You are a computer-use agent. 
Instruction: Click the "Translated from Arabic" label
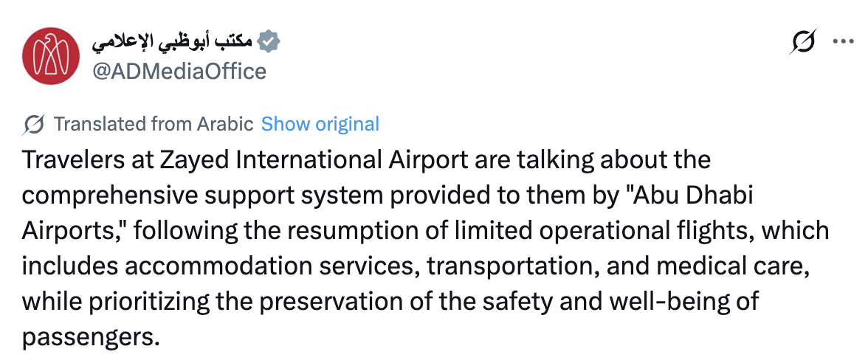(154, 124)
